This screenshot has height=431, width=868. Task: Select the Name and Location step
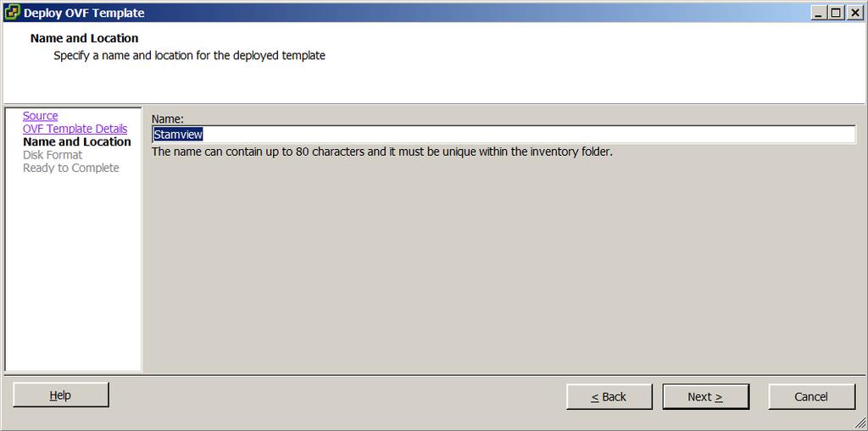(77, 141)
